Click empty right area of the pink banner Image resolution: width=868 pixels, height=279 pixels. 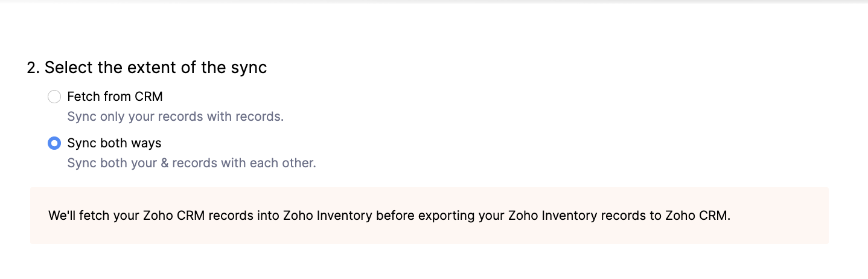pos(785,216)
